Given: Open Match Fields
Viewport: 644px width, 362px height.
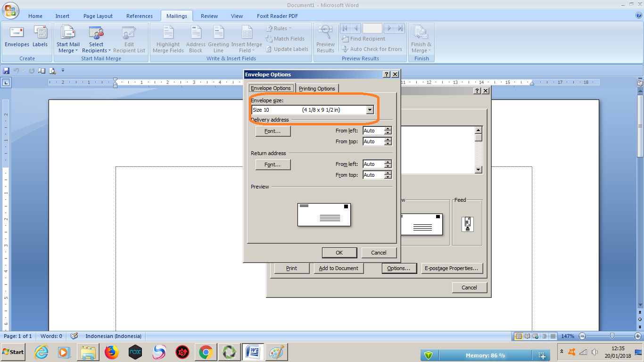Looking at the screenshot, I should click(x=287, y=39).
